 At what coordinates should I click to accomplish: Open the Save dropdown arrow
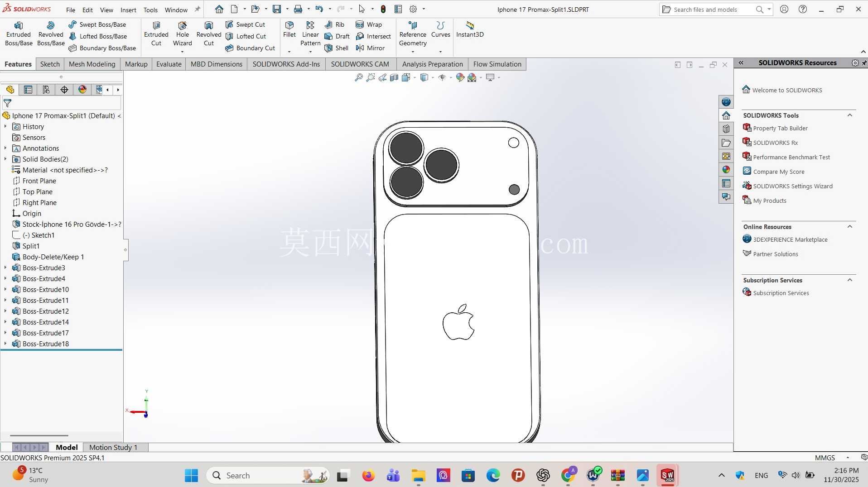click(287, 9)
